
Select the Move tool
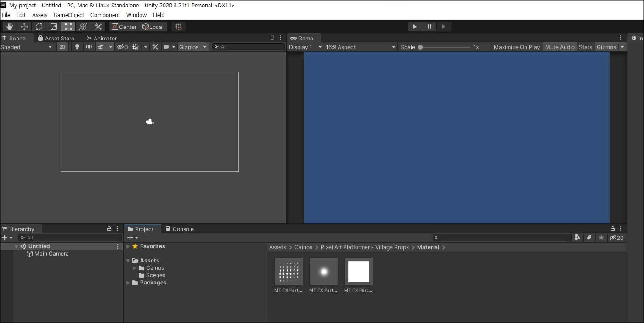(x=24, y=27)
